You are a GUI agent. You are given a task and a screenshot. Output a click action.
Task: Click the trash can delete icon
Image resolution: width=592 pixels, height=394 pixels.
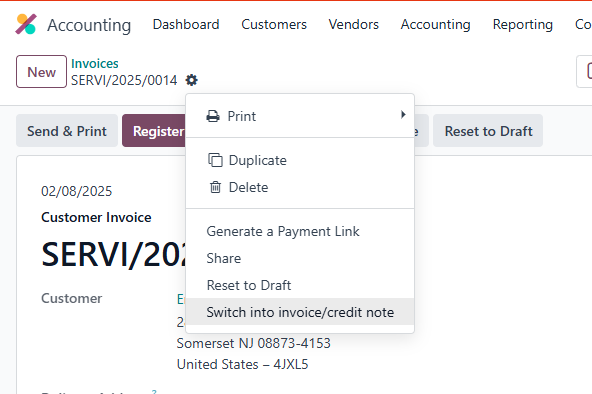215,187
